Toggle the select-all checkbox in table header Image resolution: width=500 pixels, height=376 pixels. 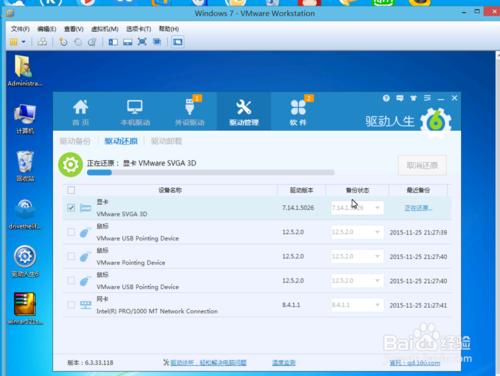coord(71,190)
